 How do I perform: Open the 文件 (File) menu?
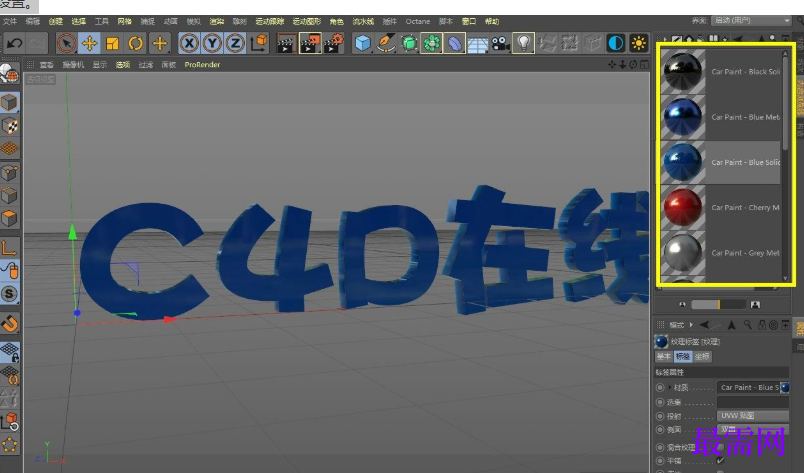coord(10,22)
